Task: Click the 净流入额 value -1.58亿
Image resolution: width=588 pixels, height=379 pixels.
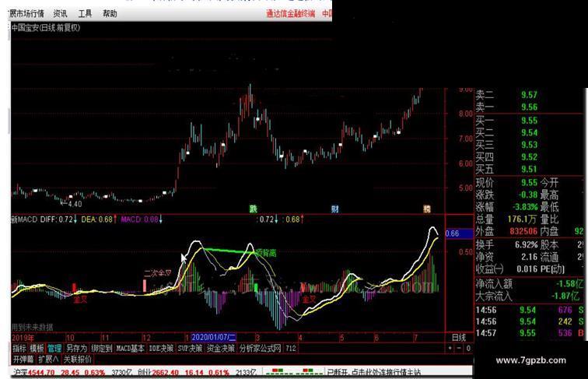Action: point(569,284)
